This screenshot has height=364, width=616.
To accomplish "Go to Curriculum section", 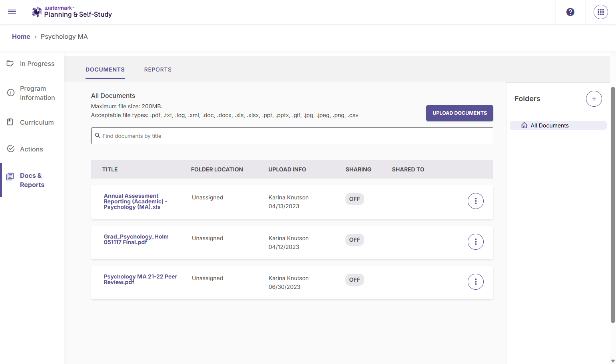I will pos(37,122).
